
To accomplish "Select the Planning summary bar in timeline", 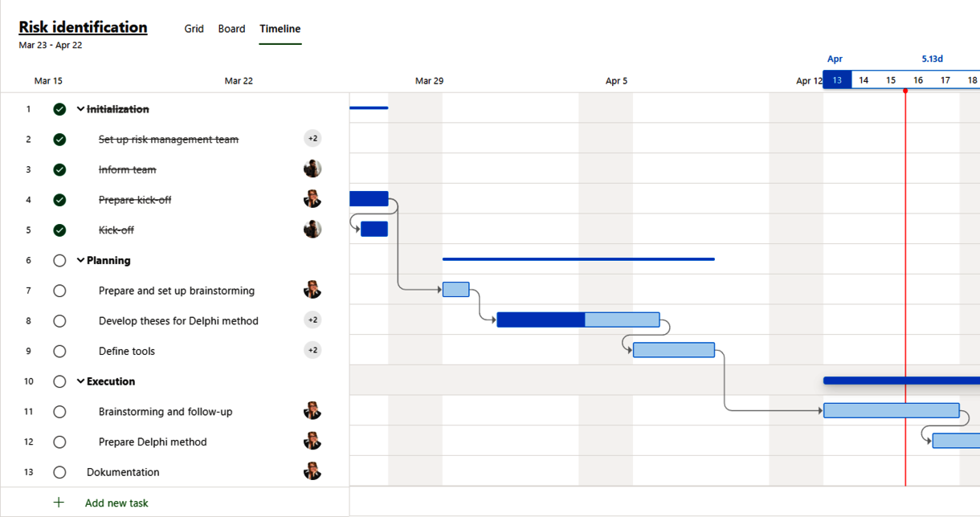I will [x=578, y=259].
